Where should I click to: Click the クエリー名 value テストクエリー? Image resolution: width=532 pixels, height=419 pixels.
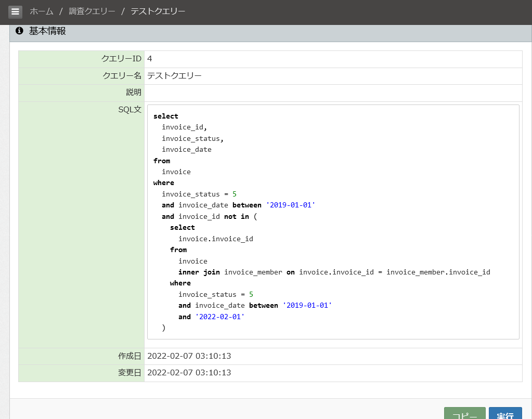click(174, 76)
